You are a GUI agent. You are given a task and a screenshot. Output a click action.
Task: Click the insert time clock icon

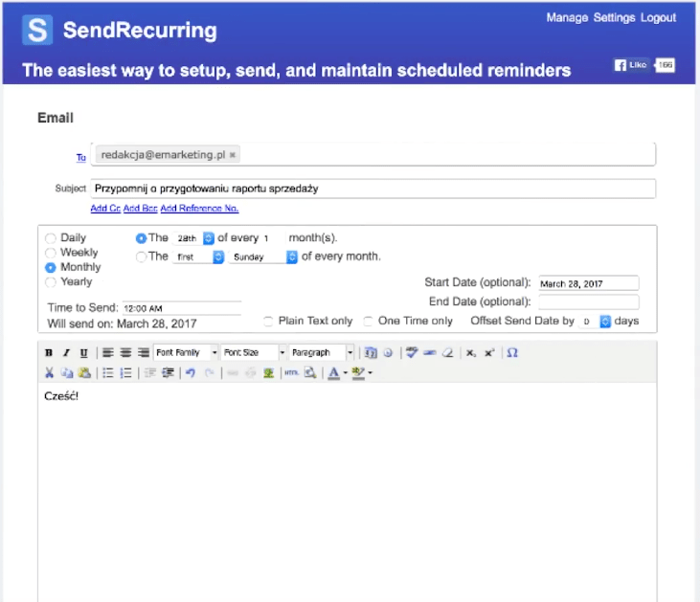(388, 353)
